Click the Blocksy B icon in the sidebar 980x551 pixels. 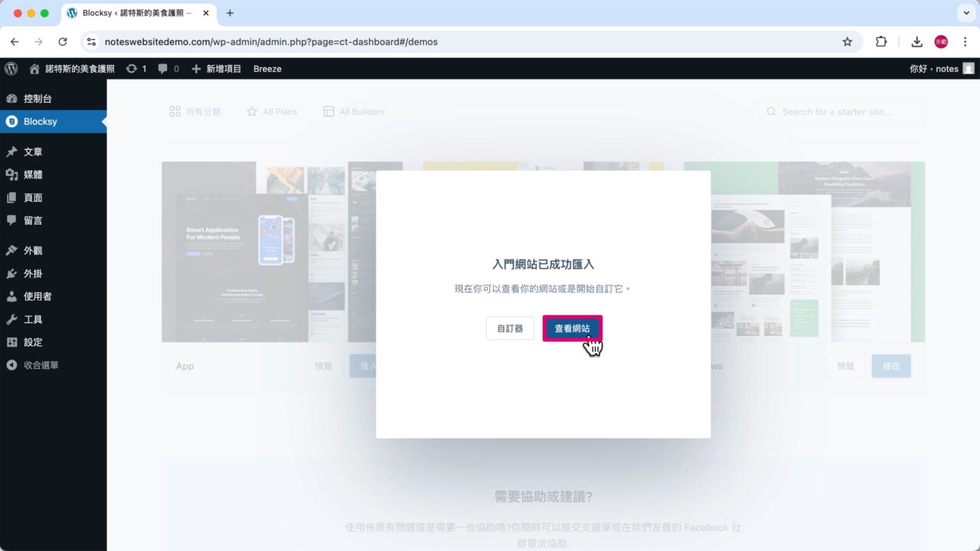(10, 121)
